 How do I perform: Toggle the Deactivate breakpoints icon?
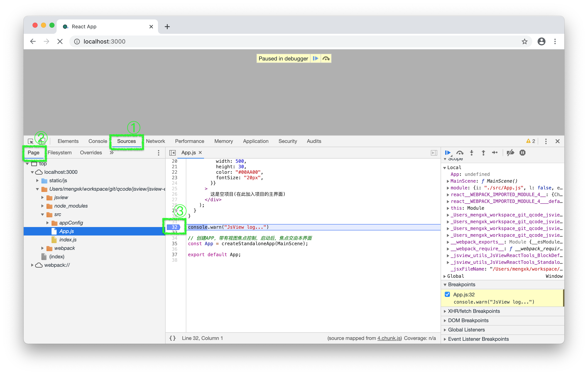click(510, 153)
